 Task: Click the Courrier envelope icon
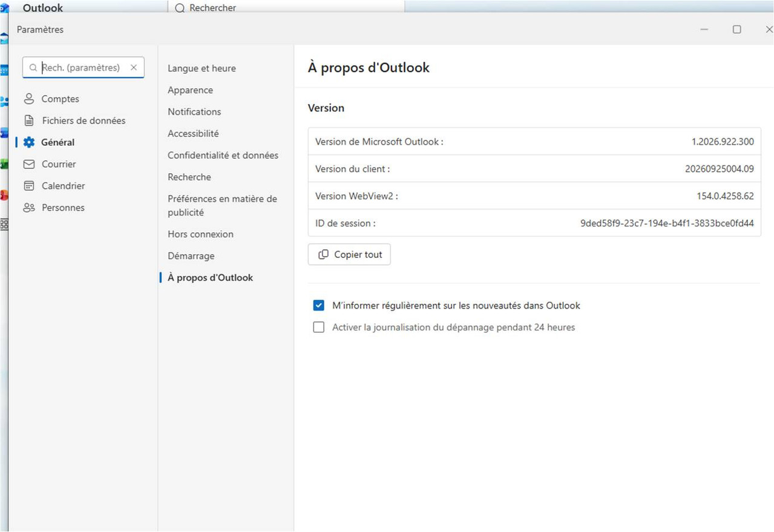29,164
